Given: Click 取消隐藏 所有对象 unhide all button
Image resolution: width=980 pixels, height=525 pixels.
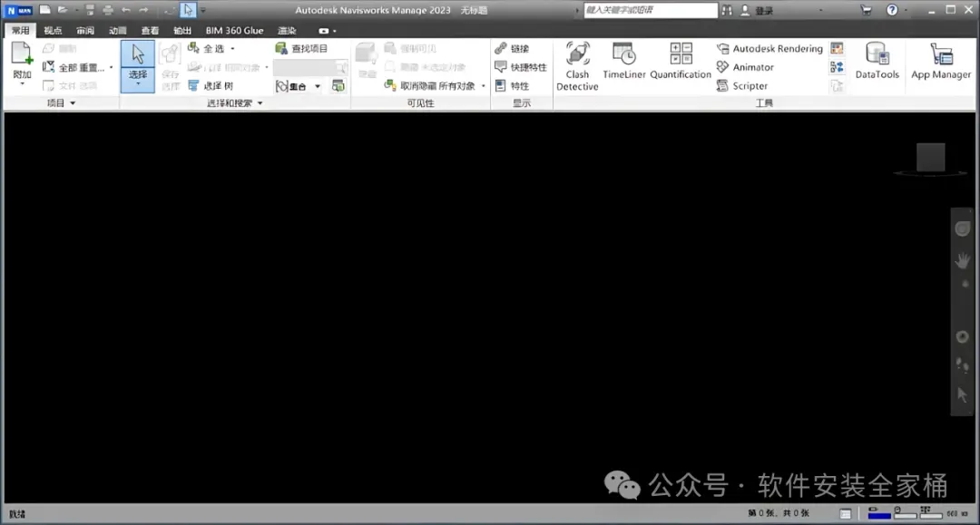Looking at the screenshot, I should coord(430,85).
